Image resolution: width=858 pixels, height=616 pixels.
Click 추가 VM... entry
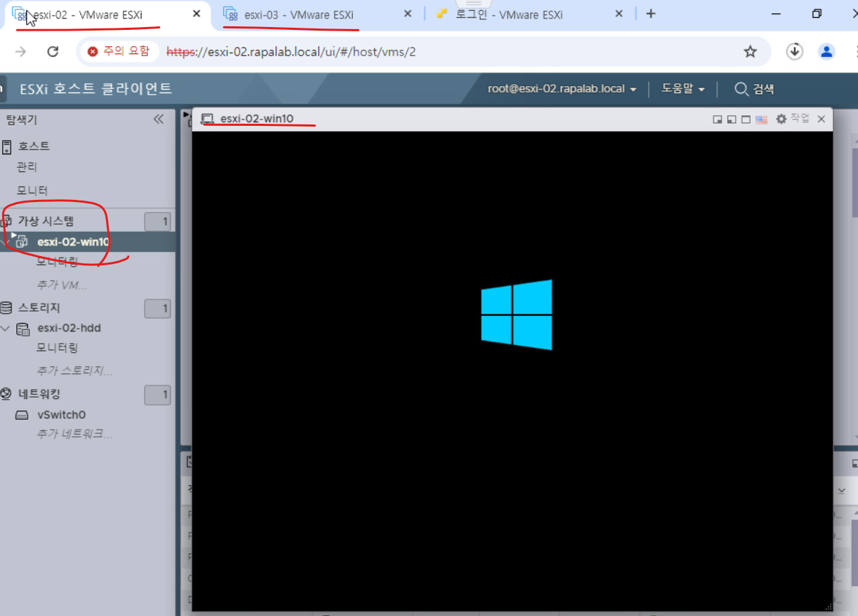[62, 285]
